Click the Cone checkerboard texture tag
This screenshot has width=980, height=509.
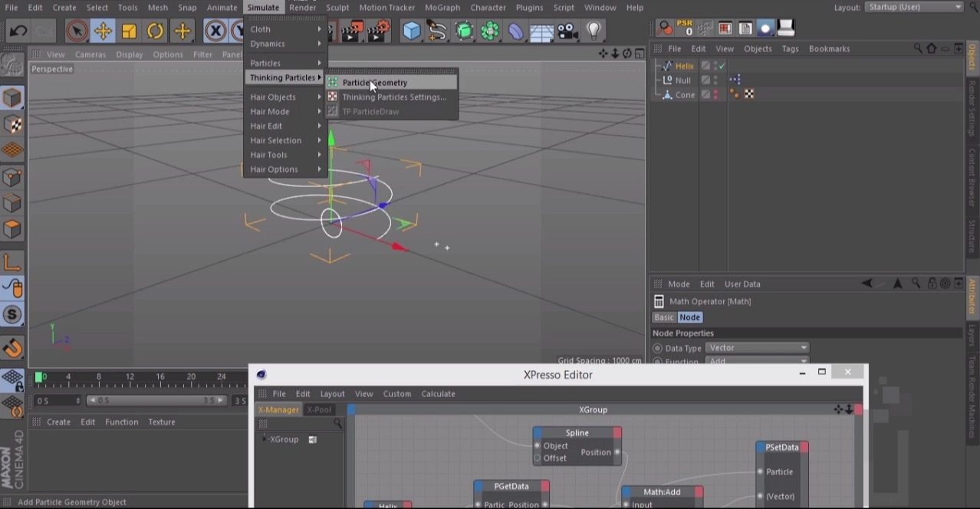click(749, 94)
